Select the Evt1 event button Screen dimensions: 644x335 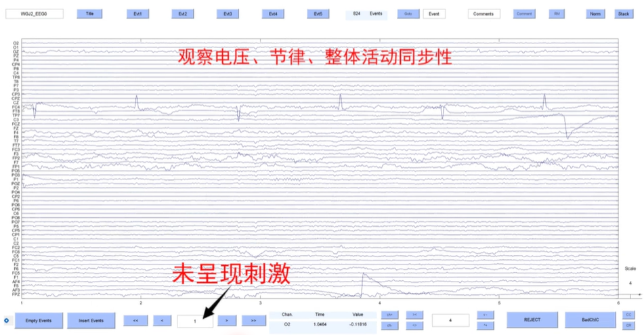click(137, 14)
